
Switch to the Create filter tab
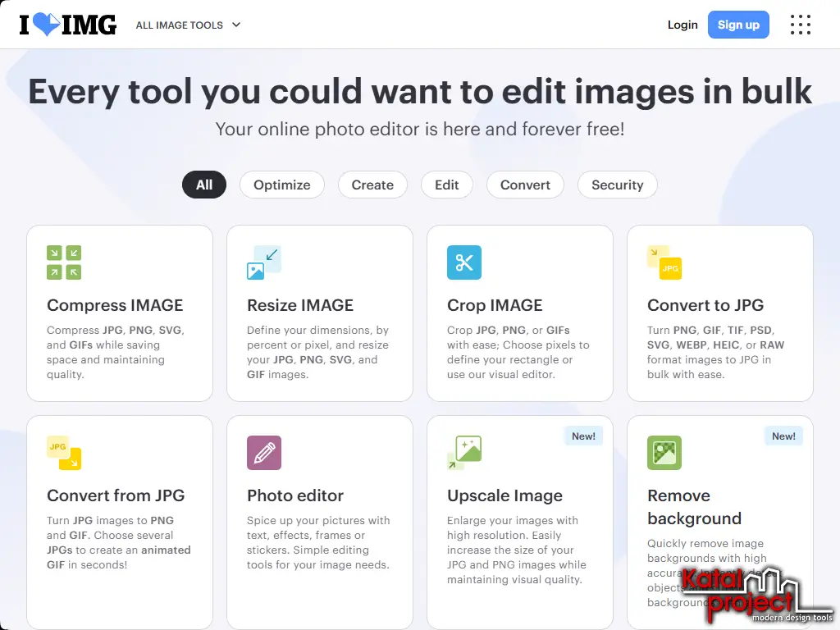372,185
